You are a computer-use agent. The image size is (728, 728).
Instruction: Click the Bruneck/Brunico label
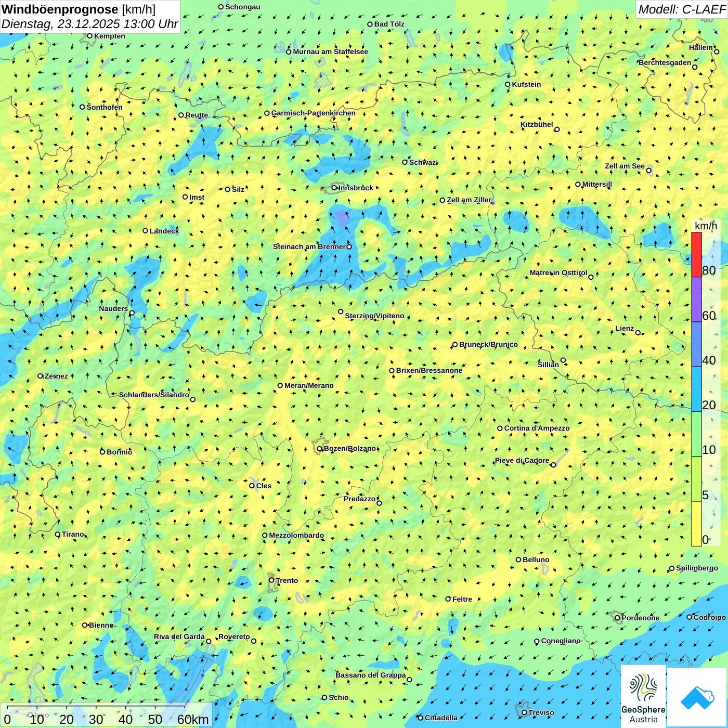[488, 344]
